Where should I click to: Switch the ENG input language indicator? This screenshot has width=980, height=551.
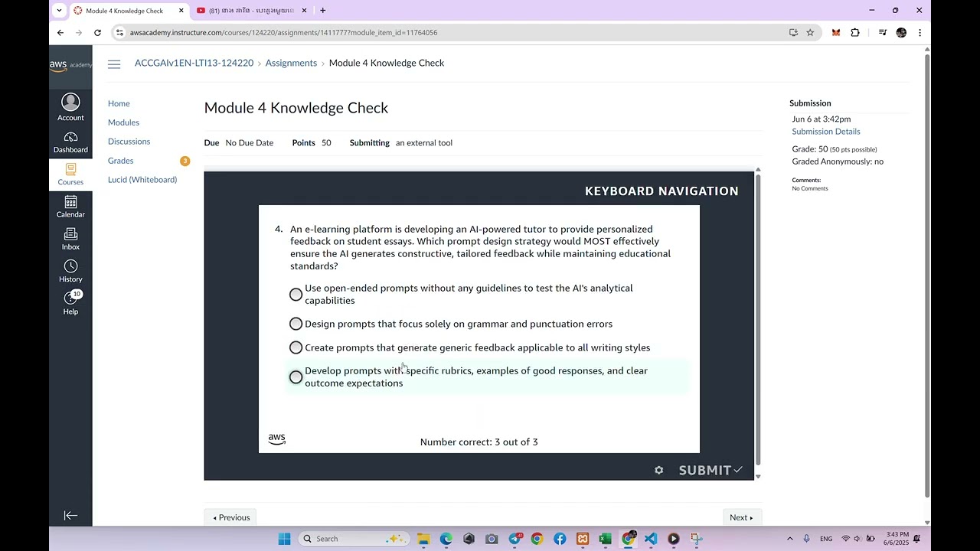click(826, 539)
